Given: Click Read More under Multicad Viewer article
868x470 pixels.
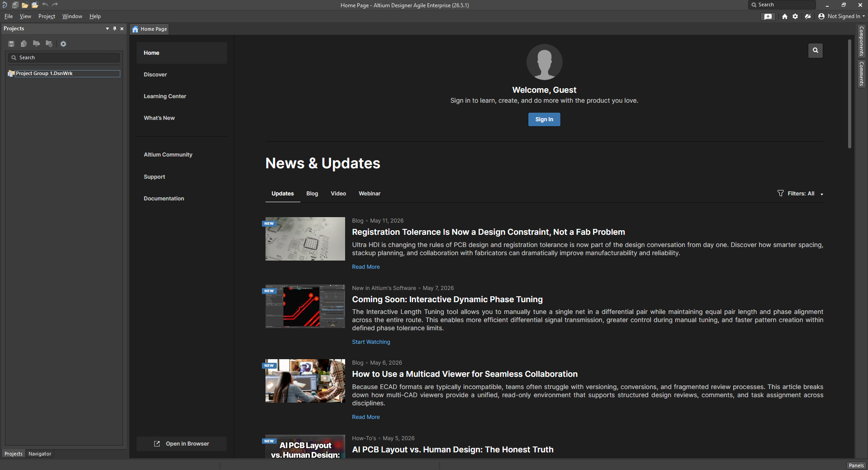Looking at the screenshot, I should [366, 417].
